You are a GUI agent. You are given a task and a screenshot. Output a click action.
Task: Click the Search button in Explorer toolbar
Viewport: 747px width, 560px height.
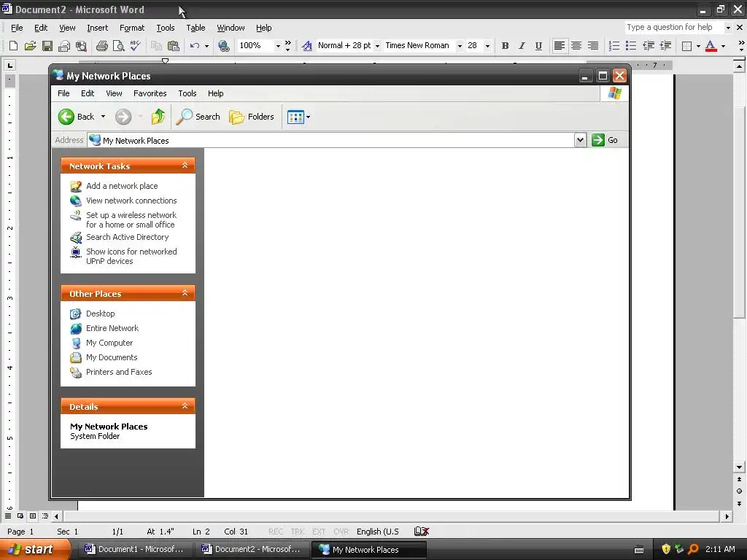tap(198, 117)
